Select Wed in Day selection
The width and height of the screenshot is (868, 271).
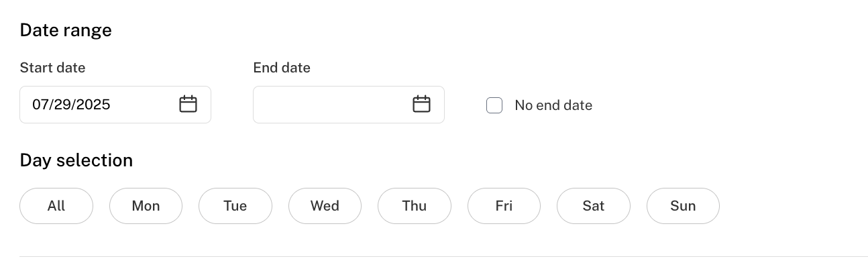pyautogui.click(x=325, y=206)
